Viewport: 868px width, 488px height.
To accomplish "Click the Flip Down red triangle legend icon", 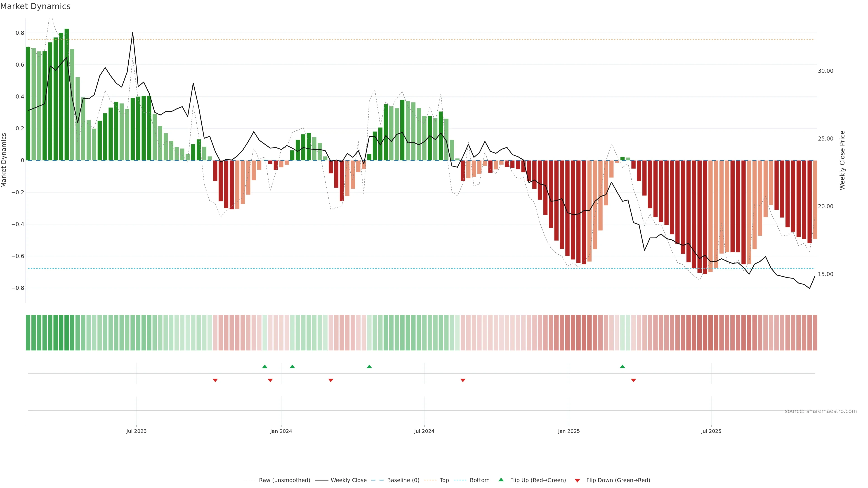I will pyautogui.click(x=577, y=480).
